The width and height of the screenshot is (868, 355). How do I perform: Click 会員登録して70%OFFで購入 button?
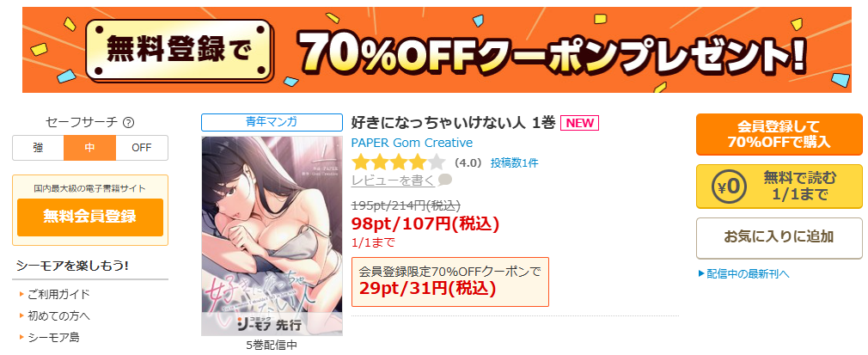(x=779, y=135)
